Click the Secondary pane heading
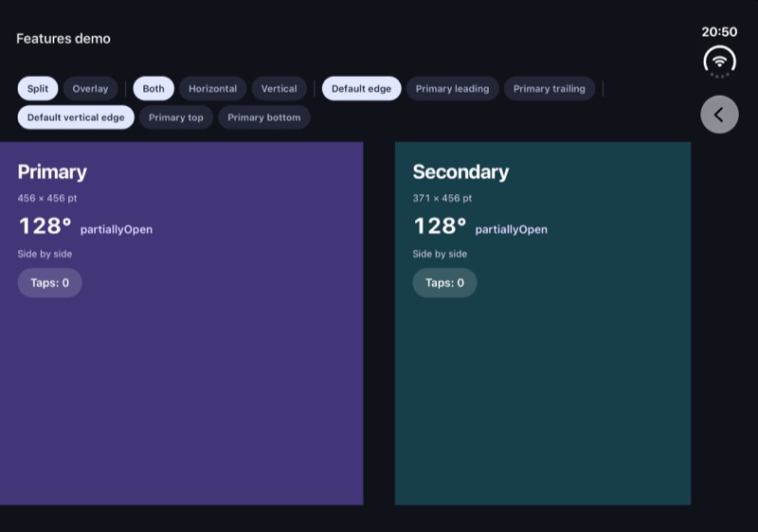This screenshot has height=532, width=758. (x=460, y=172)
